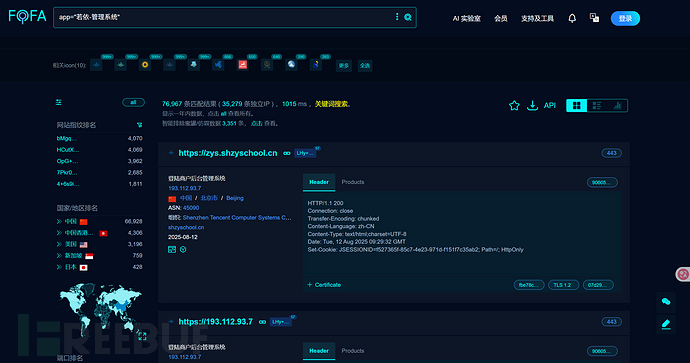Click the 登录 login button
The width and height of the screenshot is (690, 363).
point(625,18)
